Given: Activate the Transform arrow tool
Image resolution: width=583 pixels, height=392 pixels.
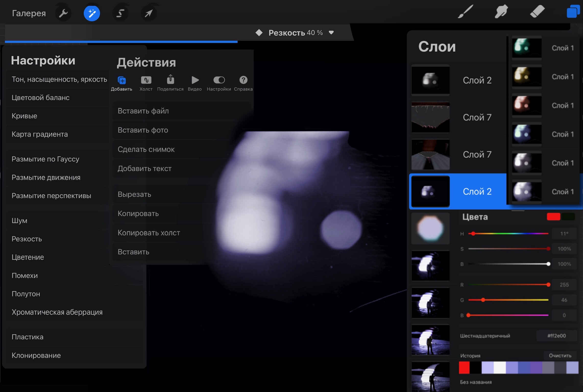Looking at the screenshot, I should pyautogui.click(x=149, y=13).
